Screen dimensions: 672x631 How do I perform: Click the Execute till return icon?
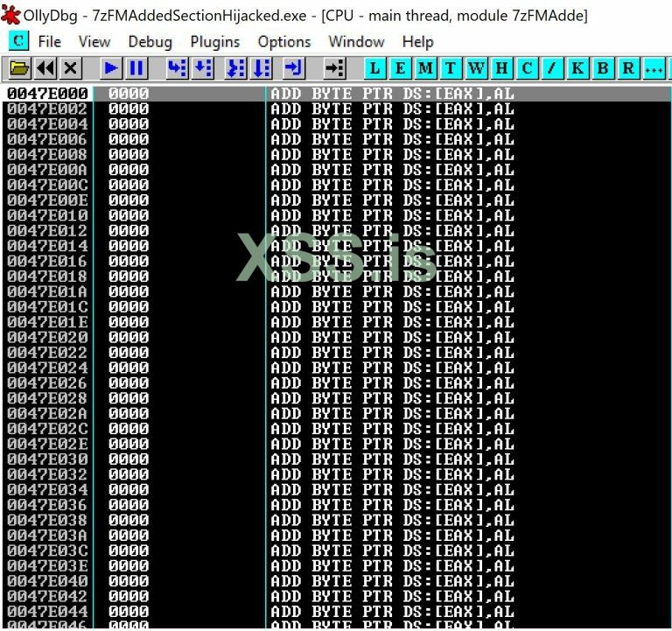tap(294, 68)
